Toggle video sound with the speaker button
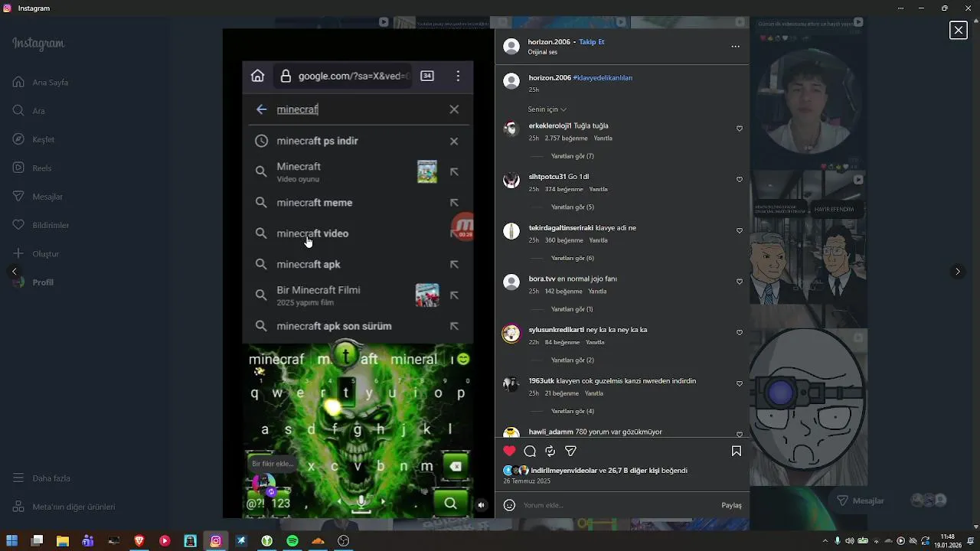This screenshot has height=551, width=980. pos(481,505)
